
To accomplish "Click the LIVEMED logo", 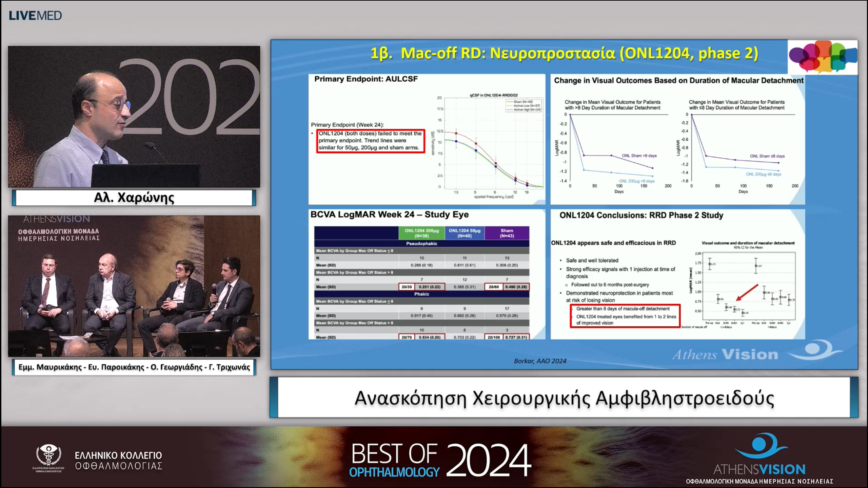I will point(35,16).
